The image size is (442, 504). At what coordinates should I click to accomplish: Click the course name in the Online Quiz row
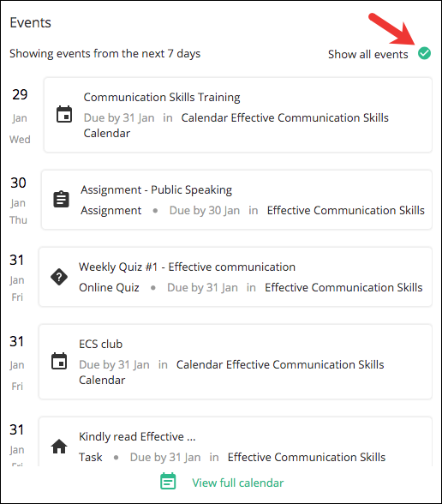(343, 287)
